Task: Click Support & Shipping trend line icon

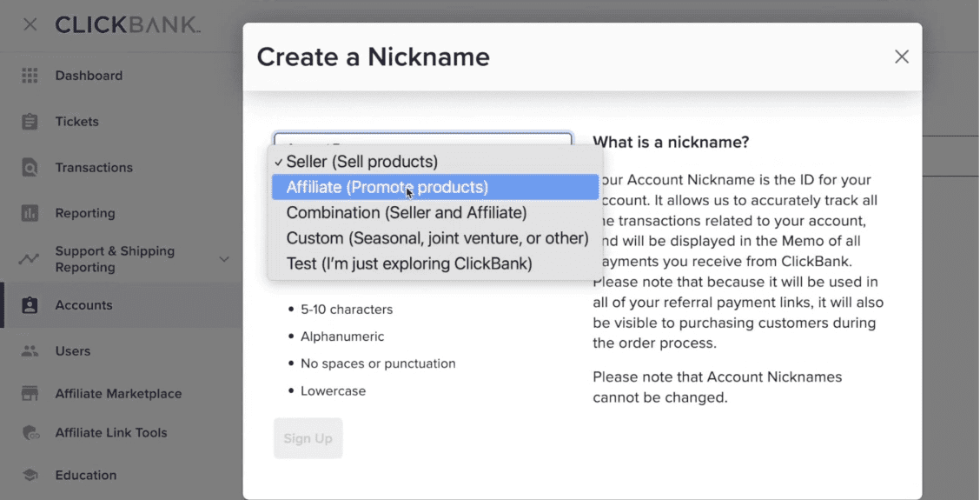Action: tap(29, 259)
